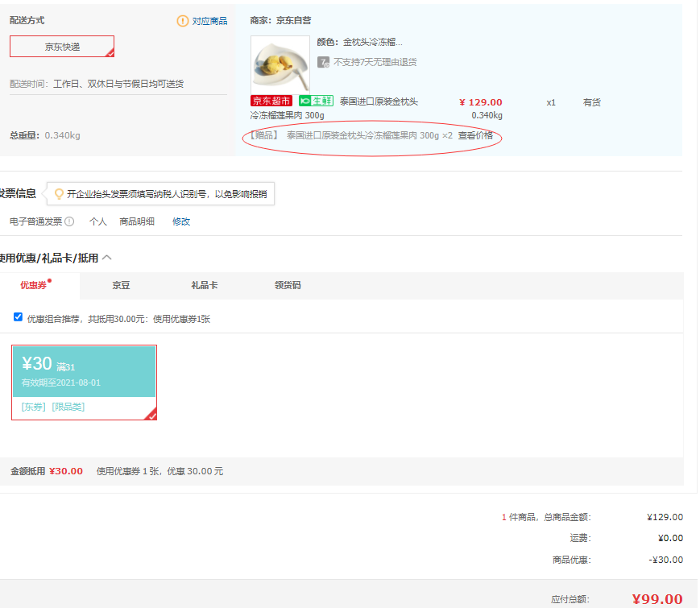Click the 商品优惠 -¥30.00 value

coord(665,560)
